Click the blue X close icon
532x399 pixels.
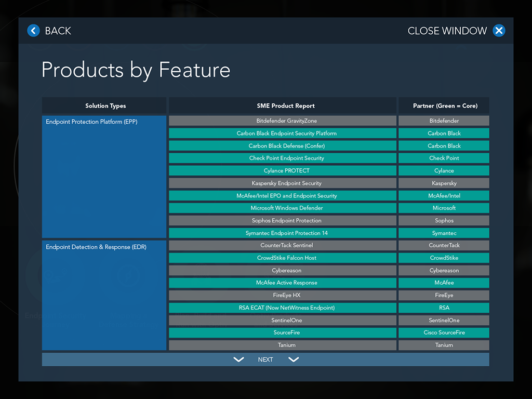499,31
